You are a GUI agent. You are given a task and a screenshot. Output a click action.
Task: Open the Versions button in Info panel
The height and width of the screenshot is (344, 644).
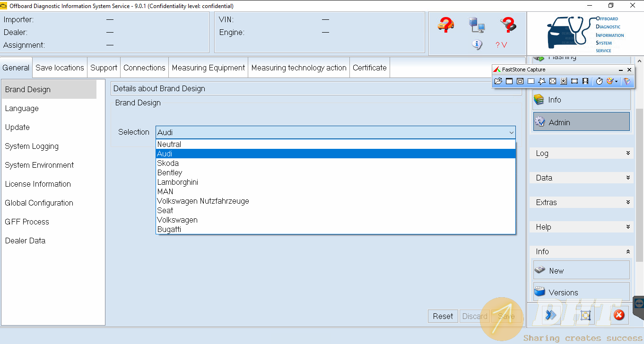(x=581, y=292)
